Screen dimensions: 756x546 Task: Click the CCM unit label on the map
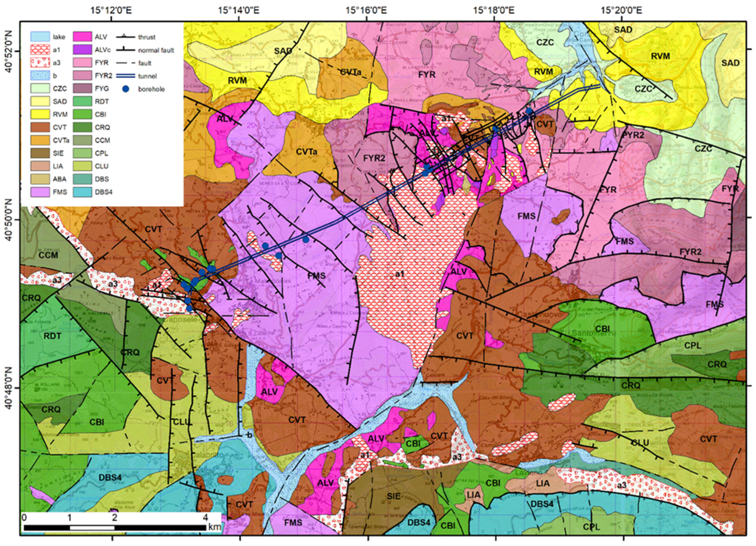49,255
